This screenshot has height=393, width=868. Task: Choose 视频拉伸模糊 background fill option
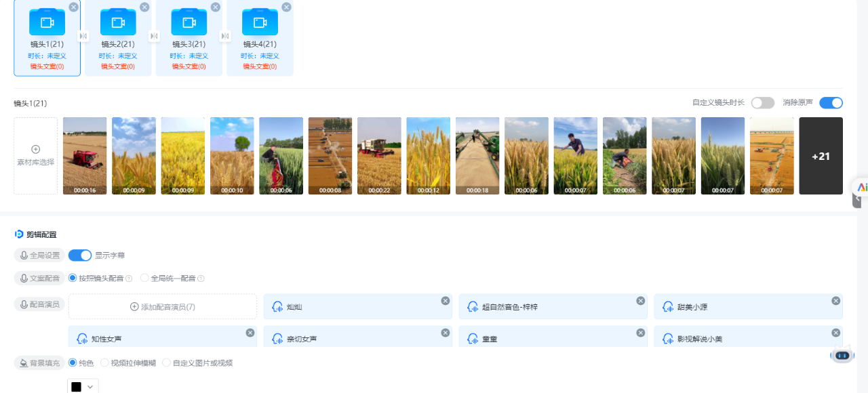[104, 363]
